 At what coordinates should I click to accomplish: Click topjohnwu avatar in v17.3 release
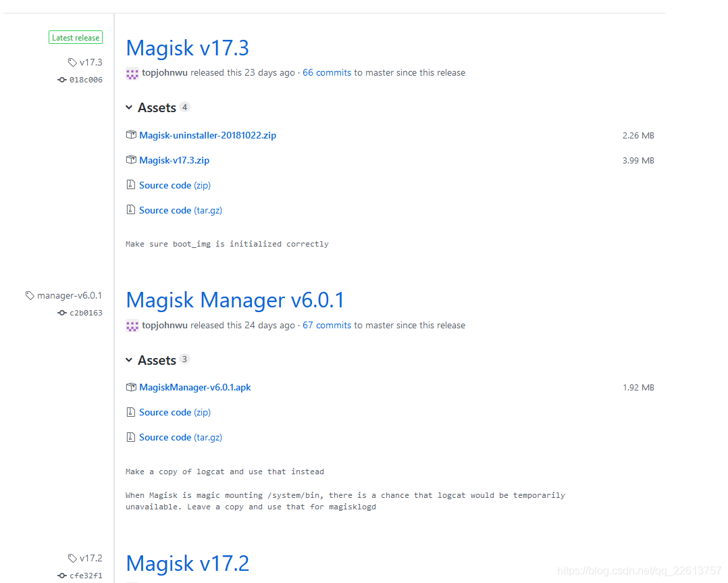132,74
